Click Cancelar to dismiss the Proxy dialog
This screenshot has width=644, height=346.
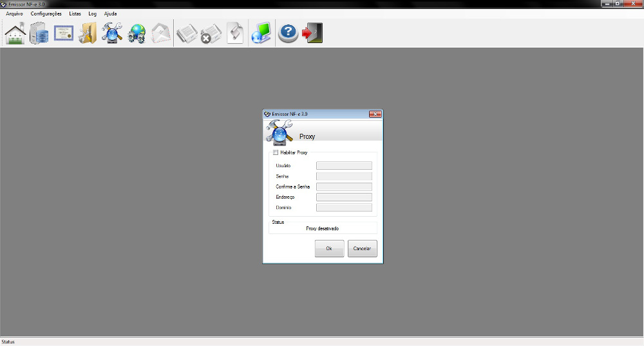pyautogui.click(x=363, y=248)
